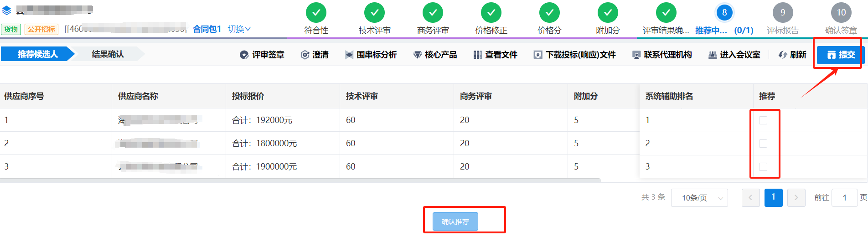Select the 围串标分析 analysis icon
Image resolution: width=868 pixels, height=247 pixels.
[x=349, y=55]
